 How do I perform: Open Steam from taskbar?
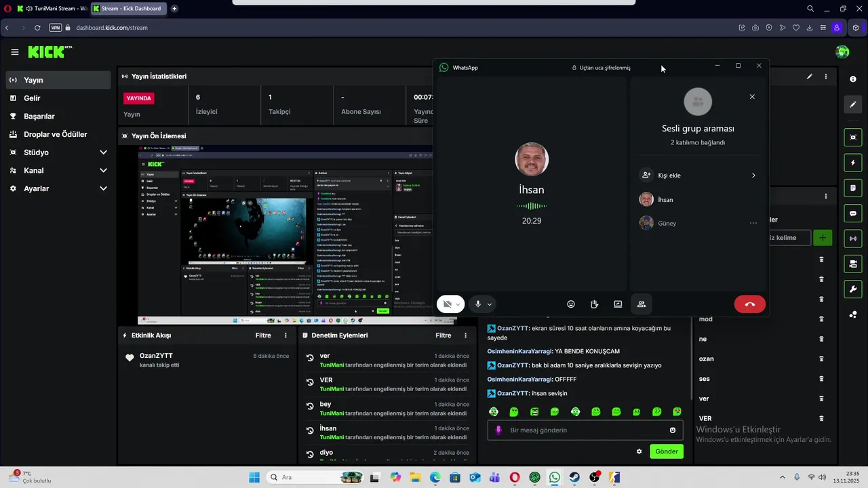(574, 477)
